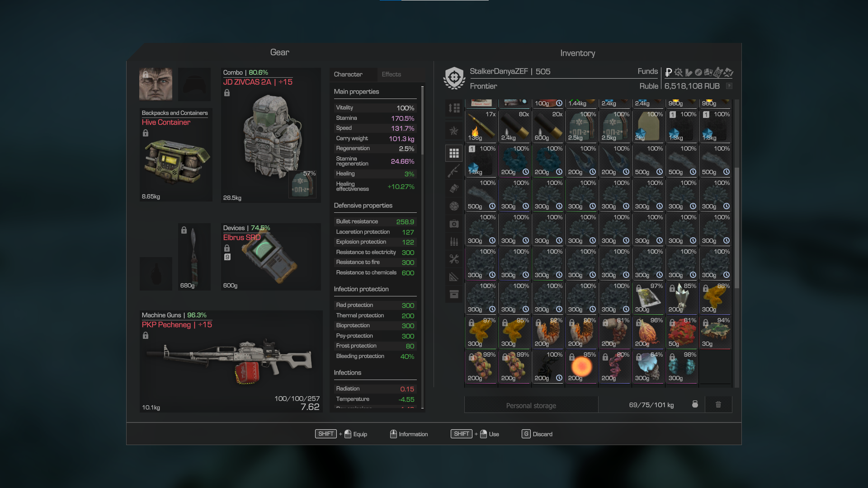Toggle the lock on Hive Container

146,133
